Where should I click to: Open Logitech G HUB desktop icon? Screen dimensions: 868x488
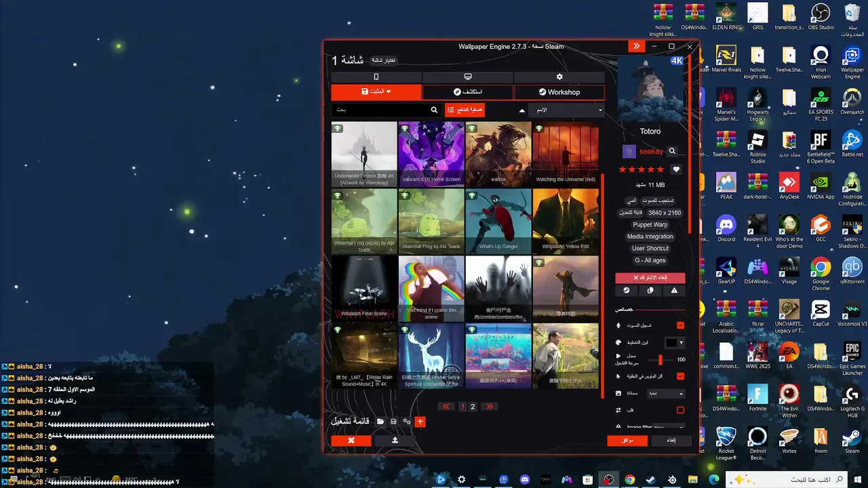[852, 401]
